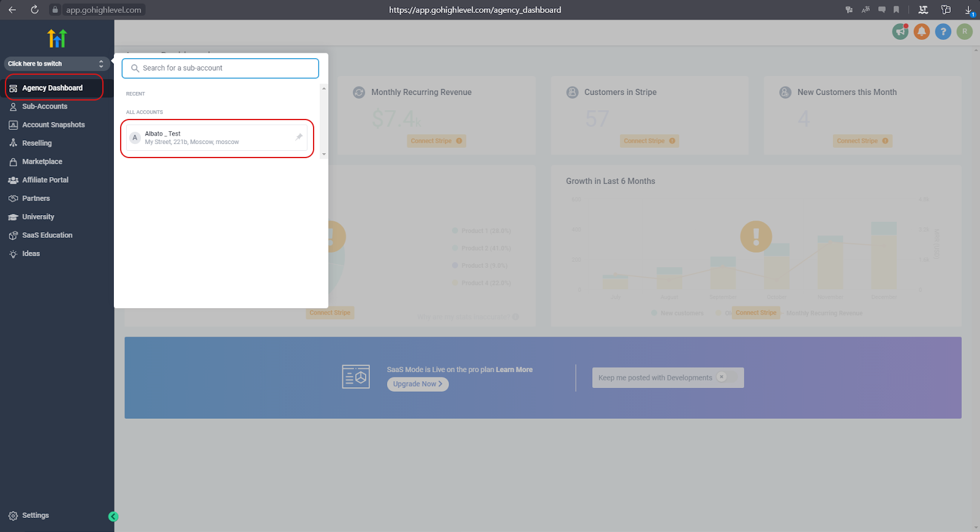The image size is (980, 532).
Task: Open the announcements megaphone icon
Action: 900,31
